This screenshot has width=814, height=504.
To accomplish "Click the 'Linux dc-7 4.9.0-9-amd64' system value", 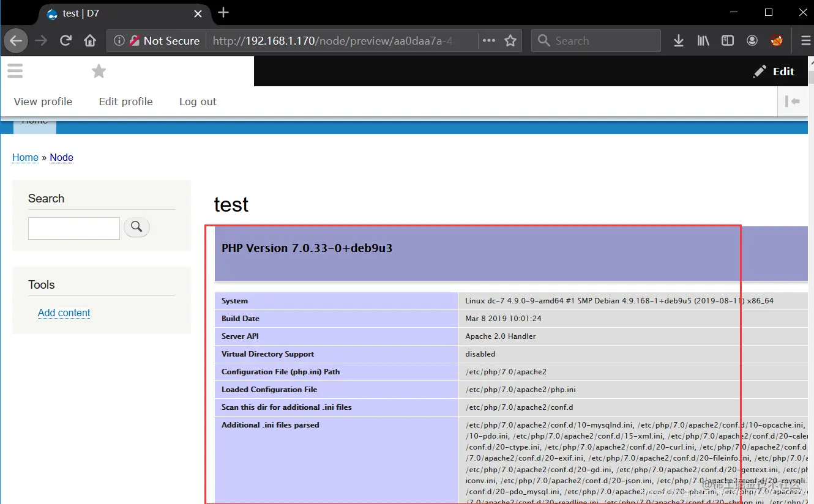I will point(619,301).
